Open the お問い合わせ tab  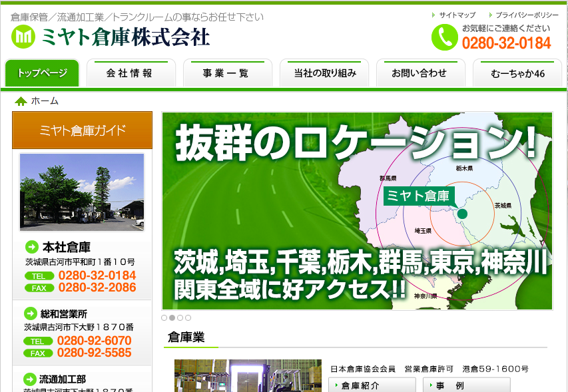(421, 73)
